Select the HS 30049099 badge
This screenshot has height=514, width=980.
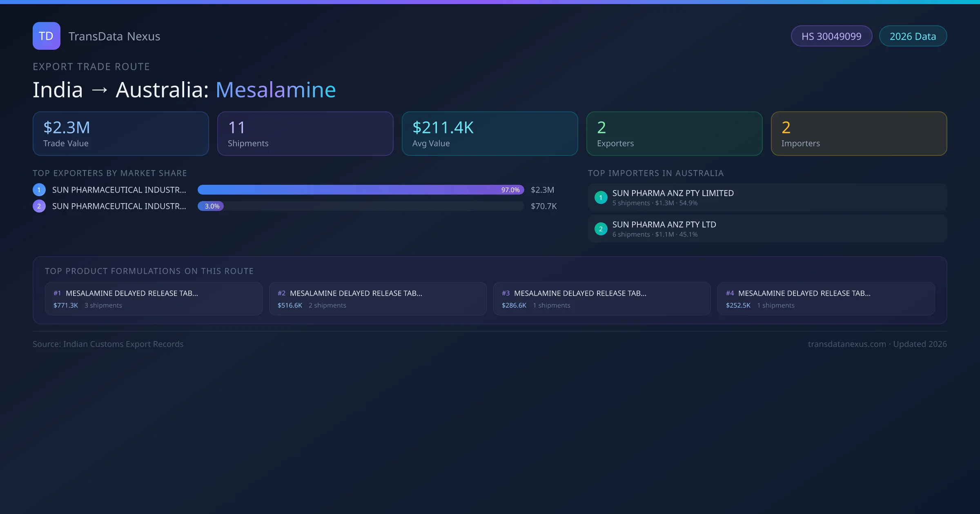831,36
